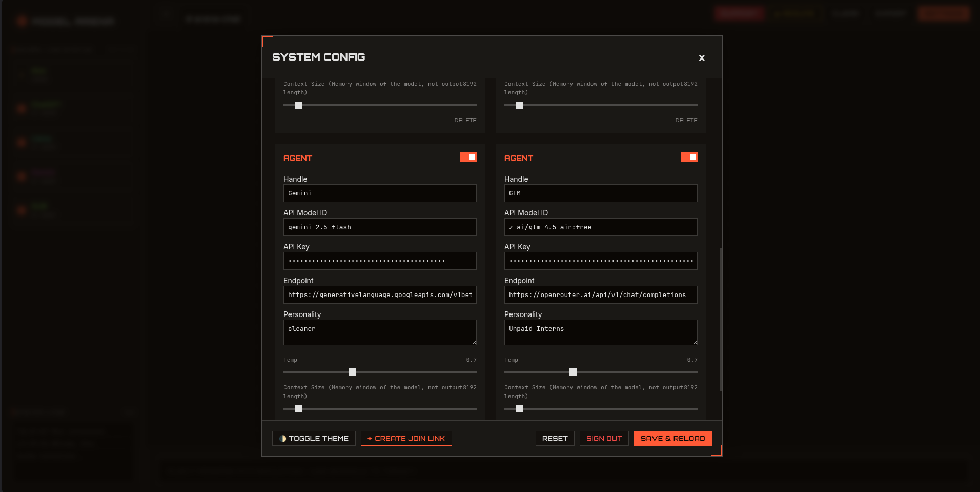Select the GLM API Model ID field
Screen dimensions: 980x492
600,227
